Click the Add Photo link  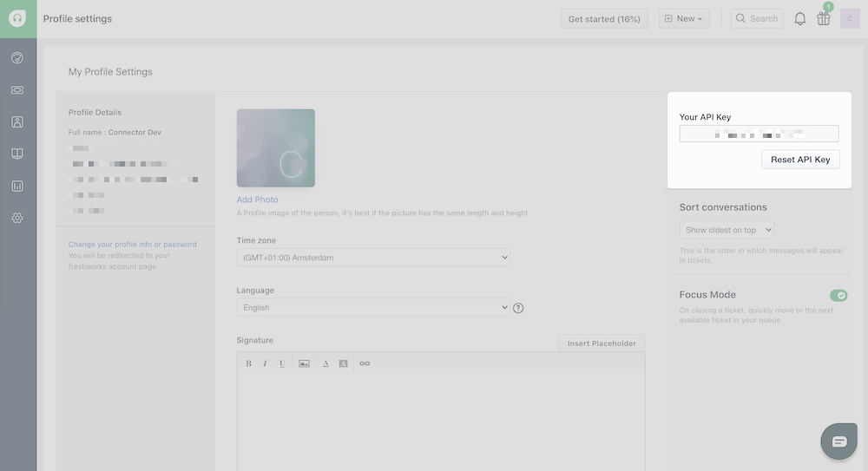(257, 200)
